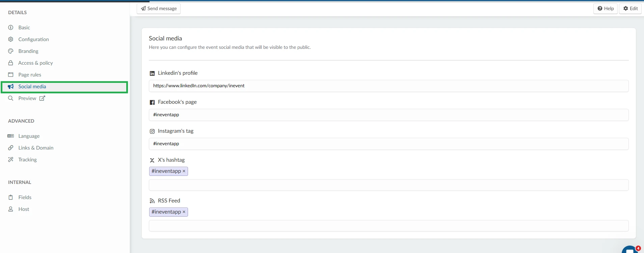The width and height of the screenshot is (644, 253).
Task: Click the Send message button
Action: tap(159, 8)
